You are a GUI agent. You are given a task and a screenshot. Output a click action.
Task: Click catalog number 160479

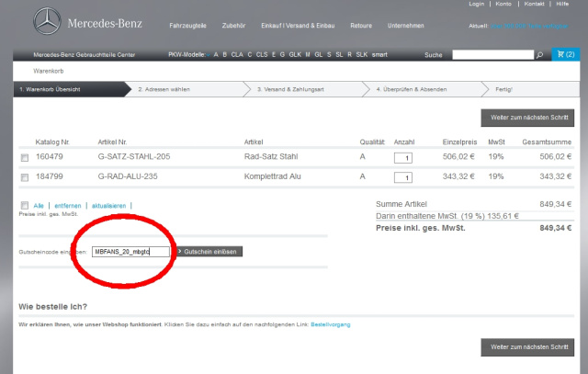click(x=49, y=156)
